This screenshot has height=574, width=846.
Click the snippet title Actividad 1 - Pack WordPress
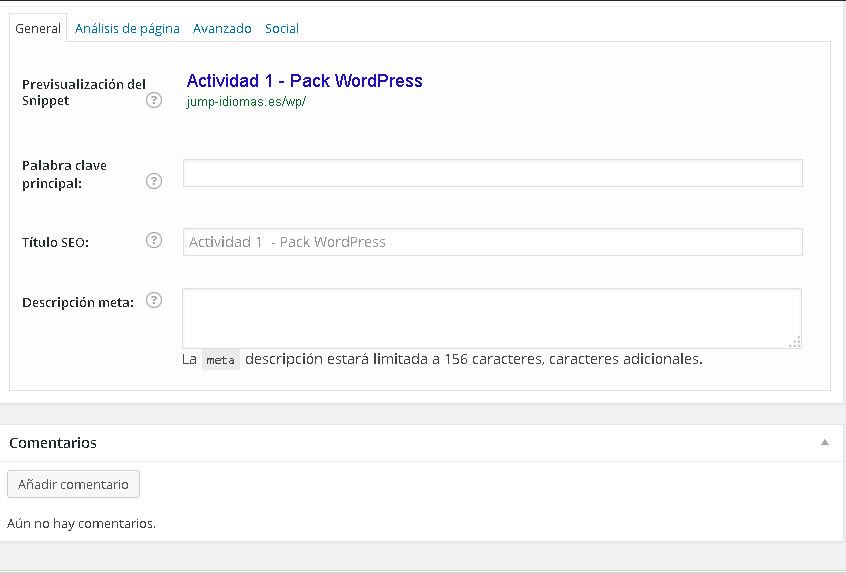pos(304,81)
